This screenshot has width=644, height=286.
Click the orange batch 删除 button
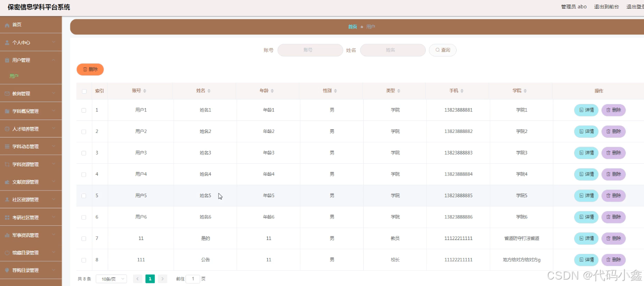tap(90, 69)
